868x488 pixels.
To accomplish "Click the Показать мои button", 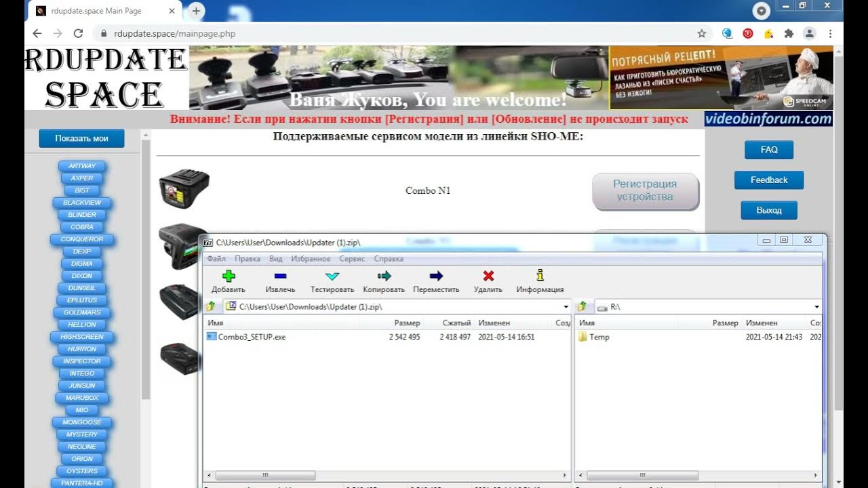I will [81, 138].
